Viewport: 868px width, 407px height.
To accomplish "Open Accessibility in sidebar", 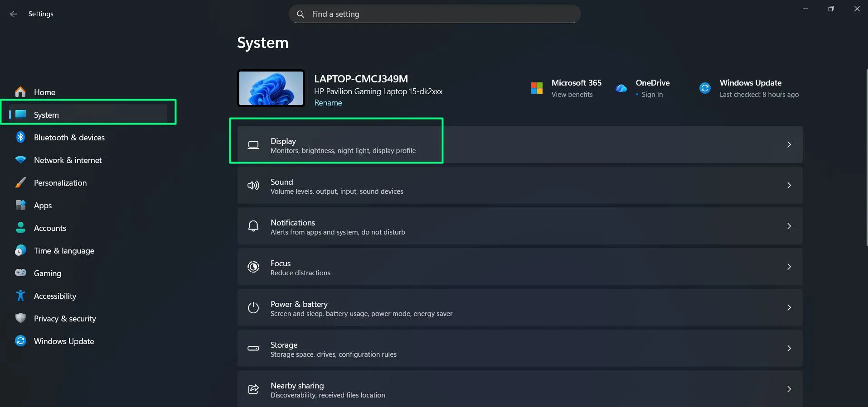I will click(x=88, y=296).
